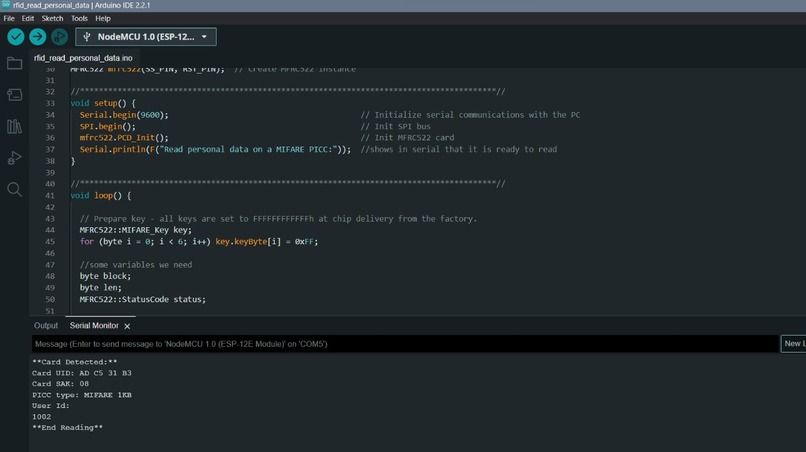Click line number 50 in gutter
This screenshot has width=806, height=452.
coord(50,299)
